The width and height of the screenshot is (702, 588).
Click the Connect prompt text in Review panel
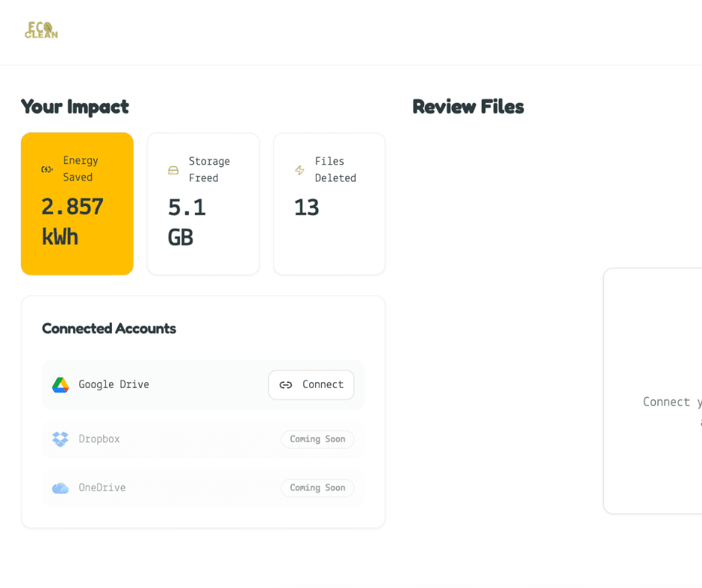(x=671, y=402)
